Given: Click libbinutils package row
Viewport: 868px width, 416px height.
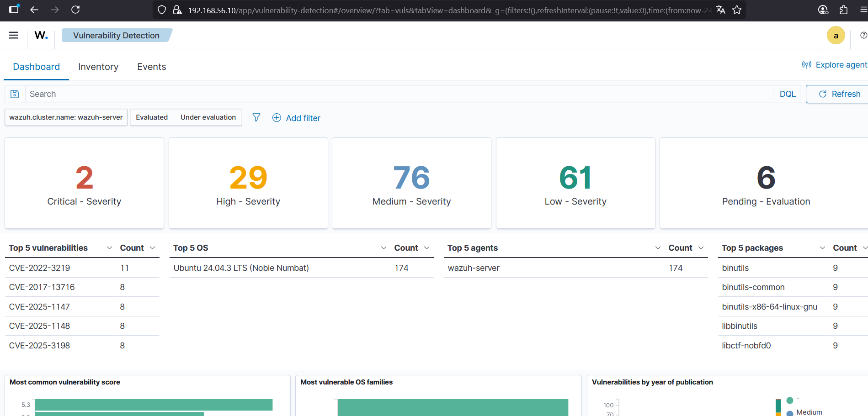Looking at the screenshot, I should [x=793, y=326].
